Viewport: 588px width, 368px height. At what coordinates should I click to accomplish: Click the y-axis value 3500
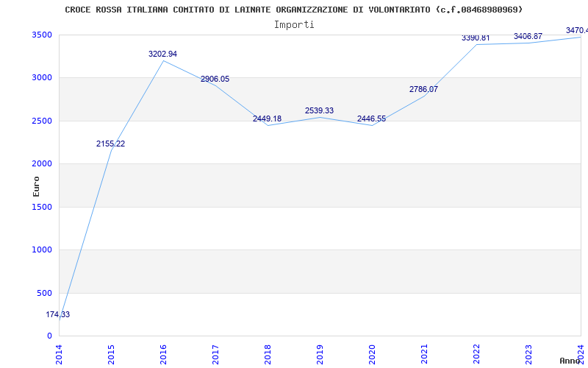[42, 35]
